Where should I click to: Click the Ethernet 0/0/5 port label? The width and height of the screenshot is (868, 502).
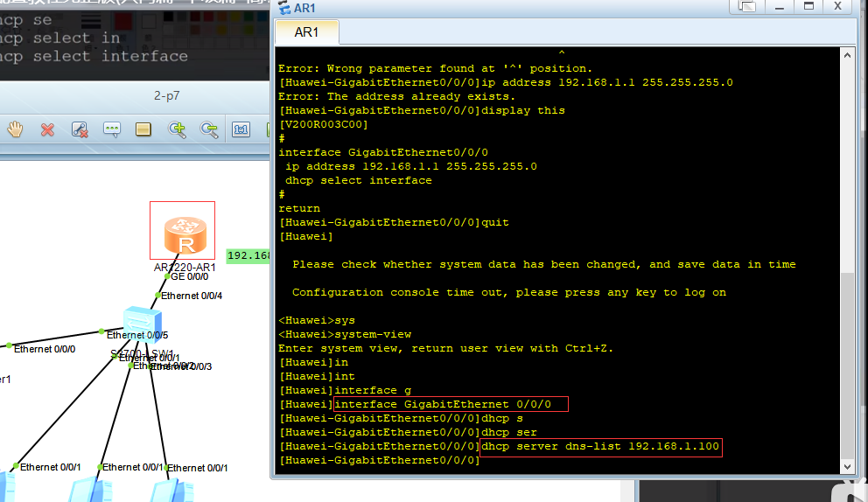click(x=137, y=336)
